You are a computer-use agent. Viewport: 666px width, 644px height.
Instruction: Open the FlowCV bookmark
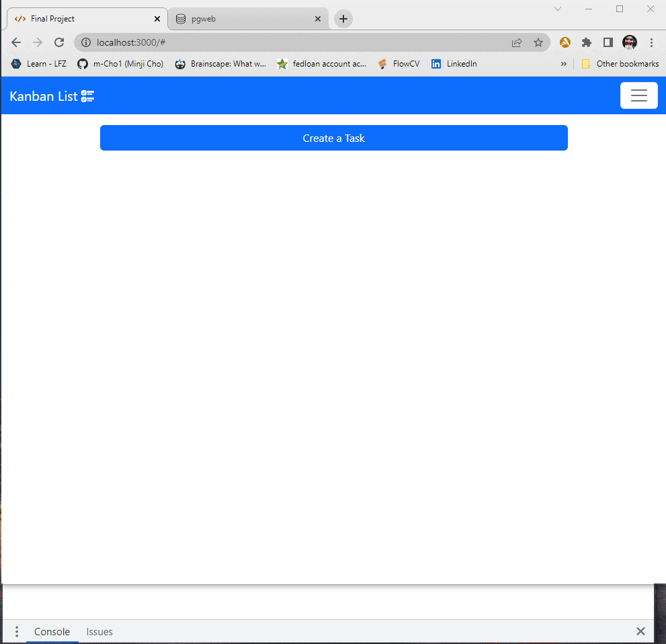click(399, 64)
